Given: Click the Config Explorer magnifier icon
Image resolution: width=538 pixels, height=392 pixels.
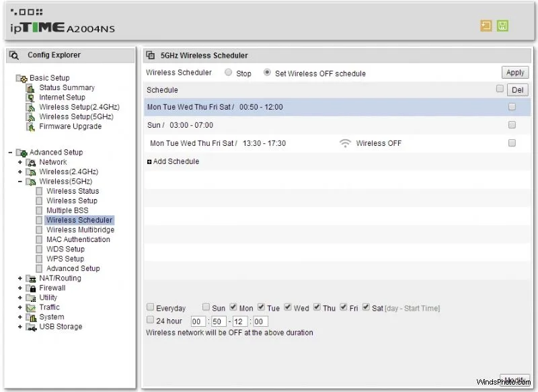Looking at the screenshot, I should coord(14,55).
